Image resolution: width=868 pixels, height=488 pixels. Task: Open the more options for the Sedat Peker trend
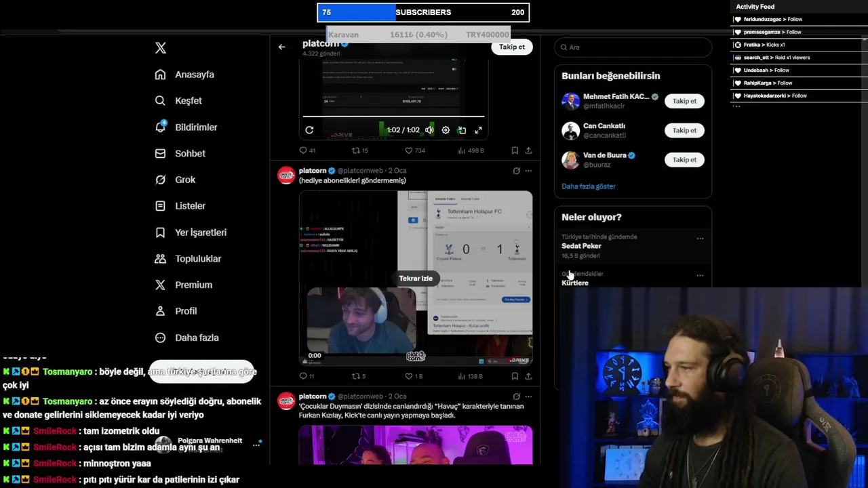(x=700, y=239)
